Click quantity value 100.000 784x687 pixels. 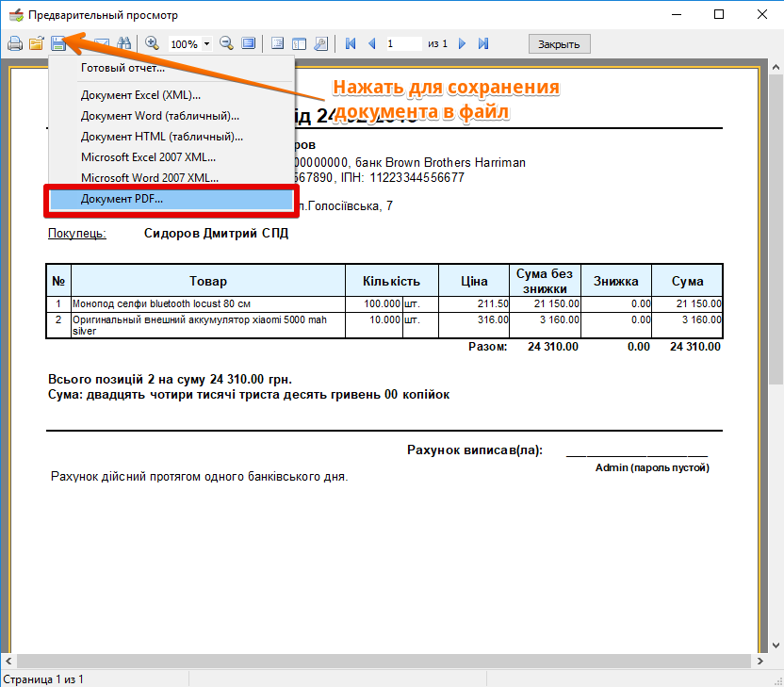point(382,304)
